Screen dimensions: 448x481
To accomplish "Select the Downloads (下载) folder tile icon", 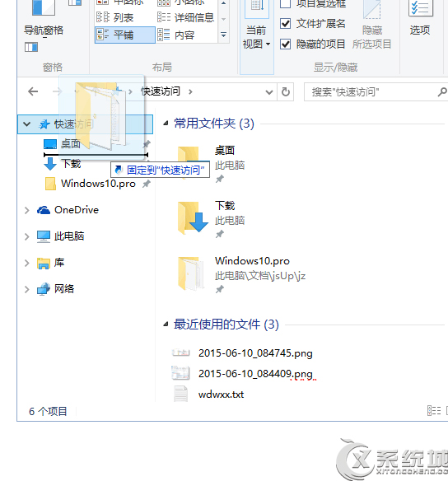I will pyautogui.click(x=193, y=219).
